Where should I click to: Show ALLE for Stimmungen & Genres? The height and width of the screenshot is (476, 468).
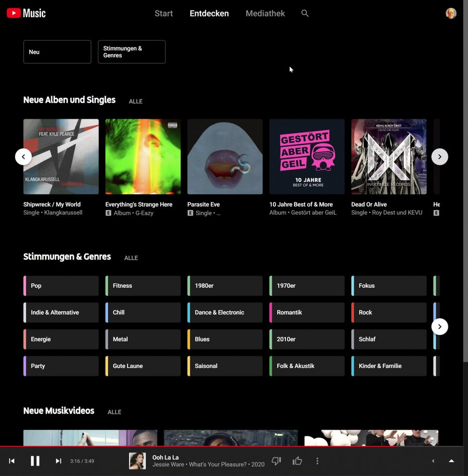click(131, 258)
